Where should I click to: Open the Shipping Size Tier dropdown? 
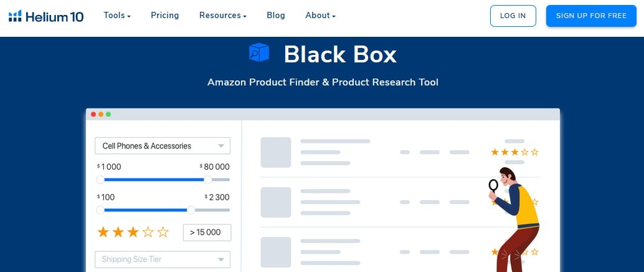162,260
